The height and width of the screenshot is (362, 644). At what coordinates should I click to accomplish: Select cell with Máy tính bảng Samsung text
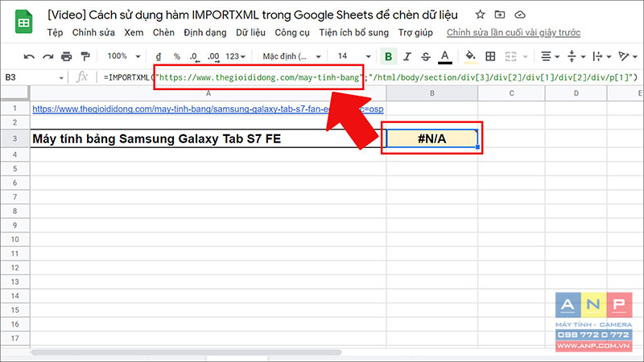click(208, 138)
